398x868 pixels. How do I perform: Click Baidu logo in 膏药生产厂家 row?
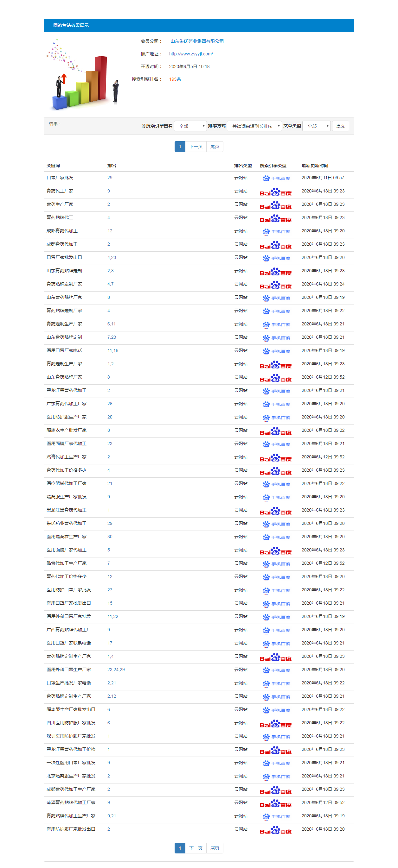click(275, 205)
